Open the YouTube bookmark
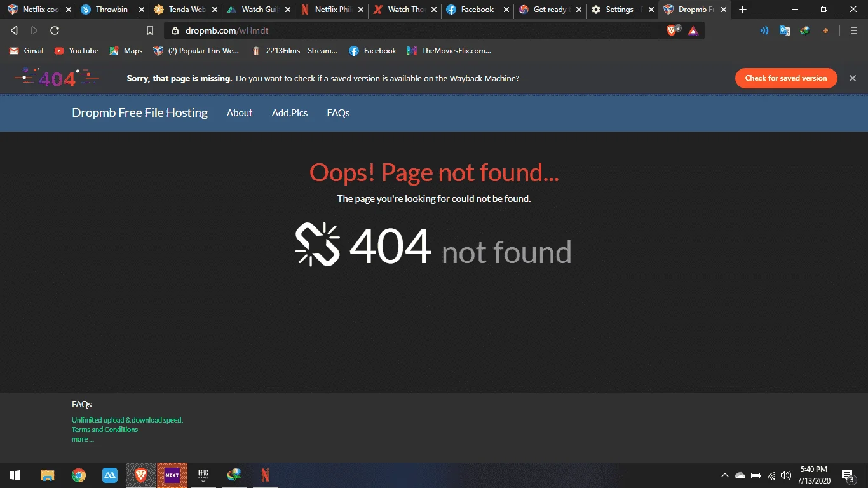 pyautogui.click(x=76, y=51)
